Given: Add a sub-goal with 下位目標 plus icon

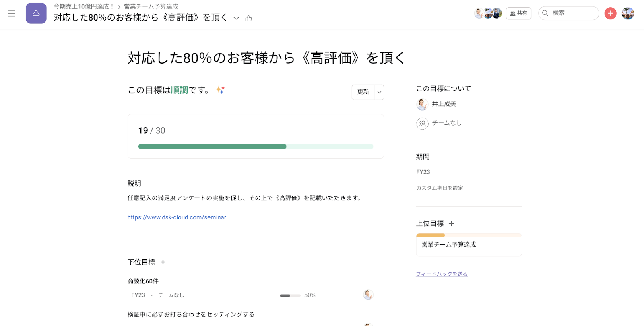Looking at the screenshot, I should (x=163, y=262).
